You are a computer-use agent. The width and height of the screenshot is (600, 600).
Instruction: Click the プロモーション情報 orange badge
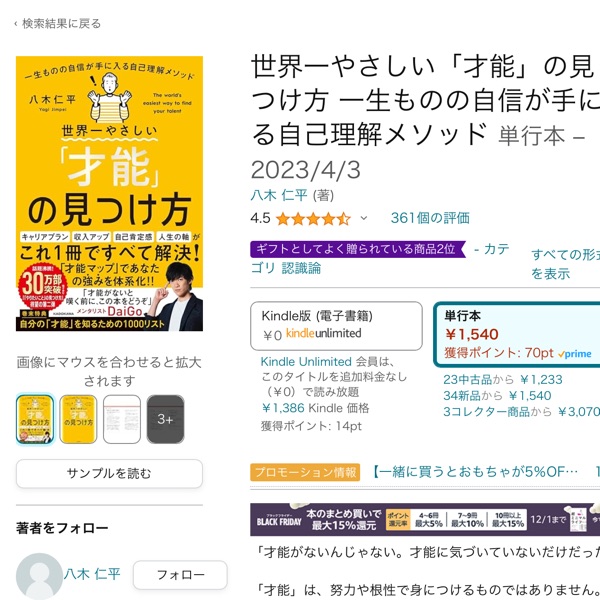coord(305,472)
